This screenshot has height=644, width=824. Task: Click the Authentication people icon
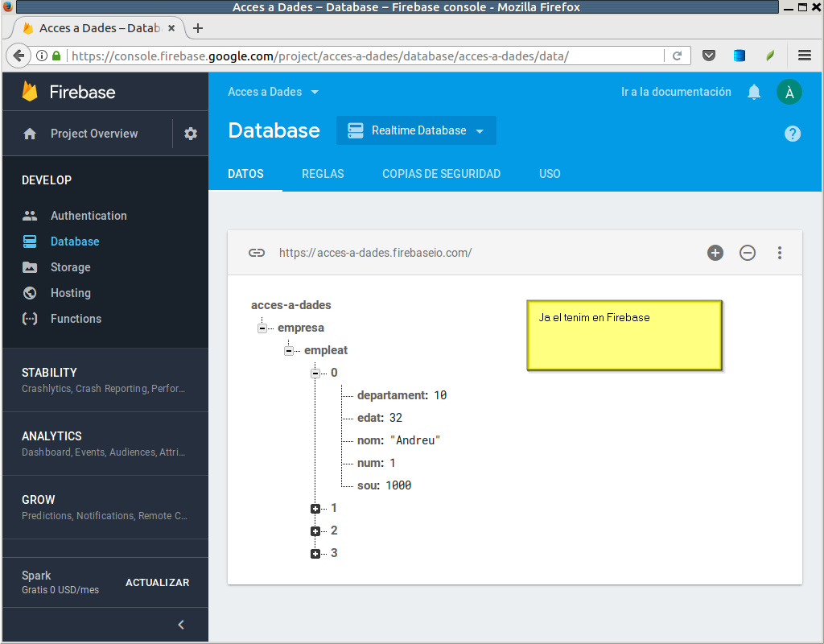(30, 216)
